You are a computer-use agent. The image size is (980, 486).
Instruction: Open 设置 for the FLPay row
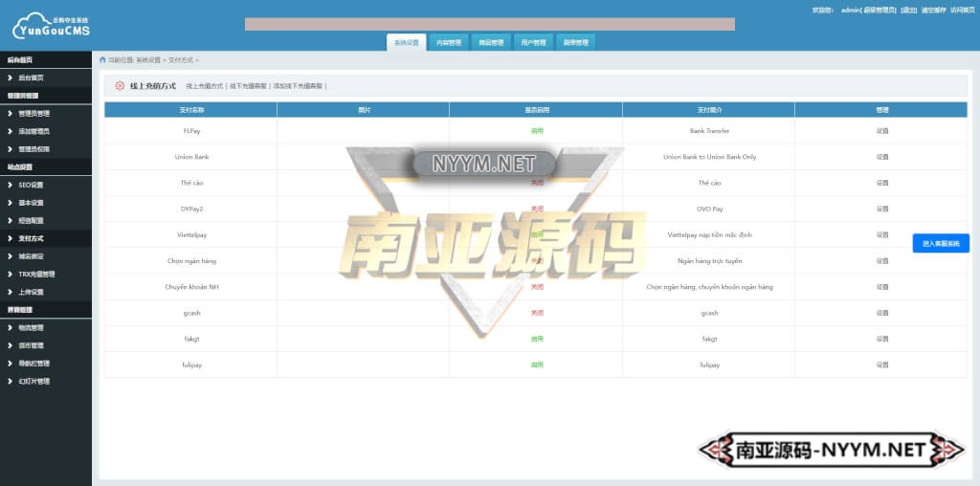(x=881, y=130)
